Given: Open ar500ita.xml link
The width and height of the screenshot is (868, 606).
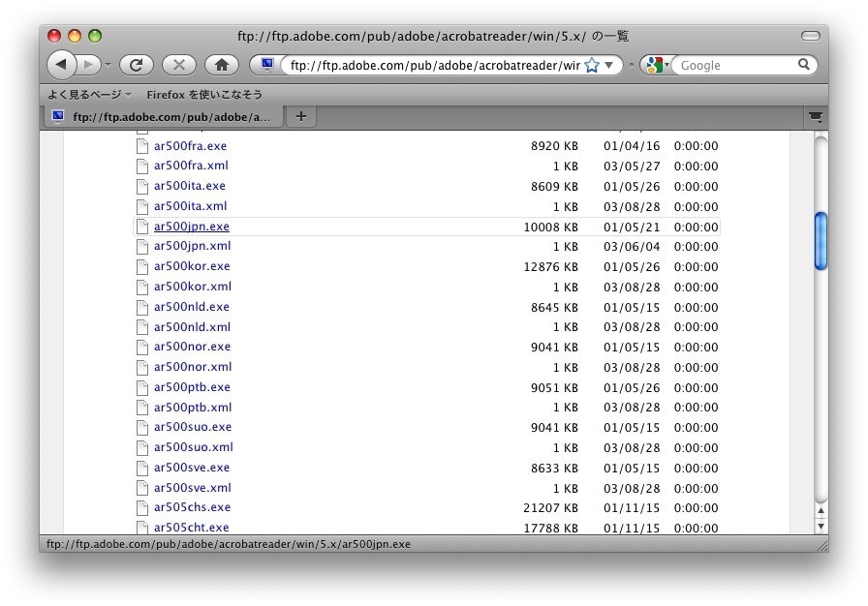Looking at the screenshot, I should coord(191,206).
